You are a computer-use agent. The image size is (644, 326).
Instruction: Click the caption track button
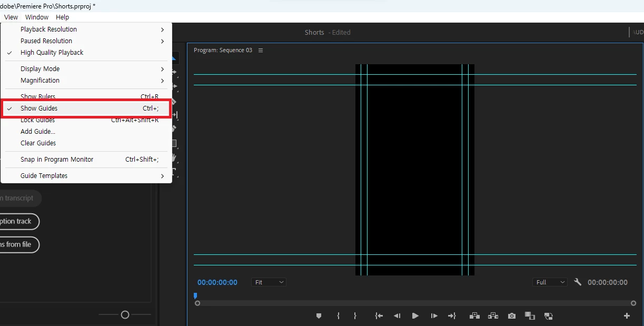[x=18, y=221]
